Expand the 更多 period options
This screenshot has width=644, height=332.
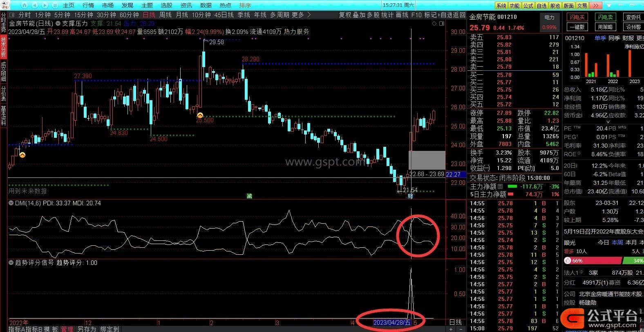(298, 15)
